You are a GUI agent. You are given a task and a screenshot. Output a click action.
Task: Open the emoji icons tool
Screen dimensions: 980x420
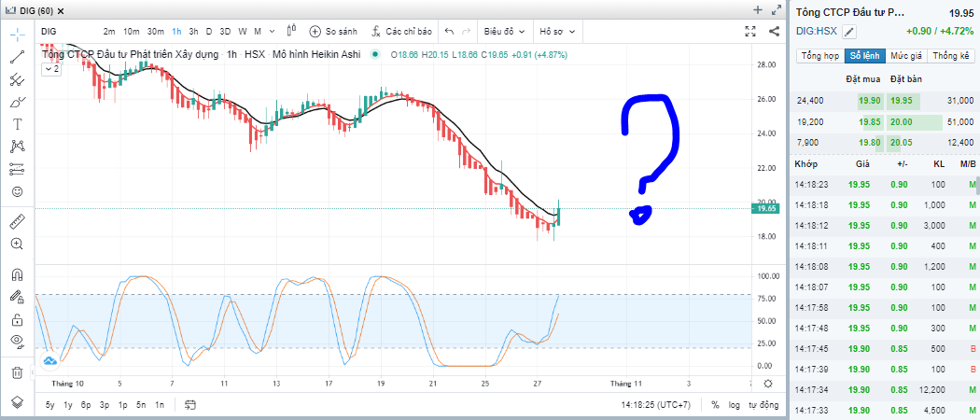pos(18,191)
